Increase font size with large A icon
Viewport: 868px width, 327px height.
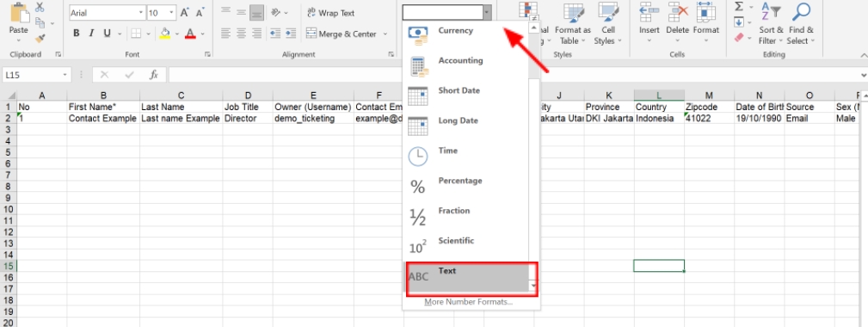(x=185, y=13)
